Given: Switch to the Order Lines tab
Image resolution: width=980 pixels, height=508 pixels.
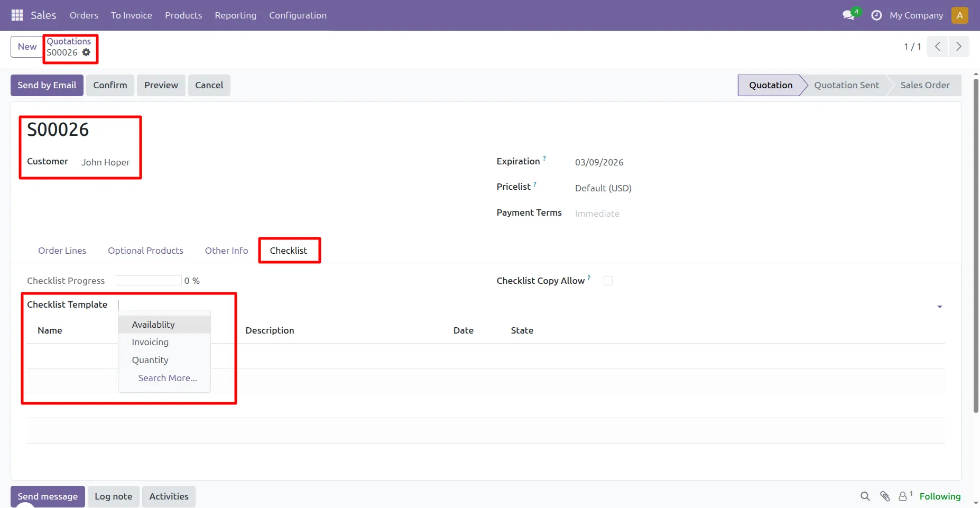Looking at the screenshot, I should (x=62, y=251).
